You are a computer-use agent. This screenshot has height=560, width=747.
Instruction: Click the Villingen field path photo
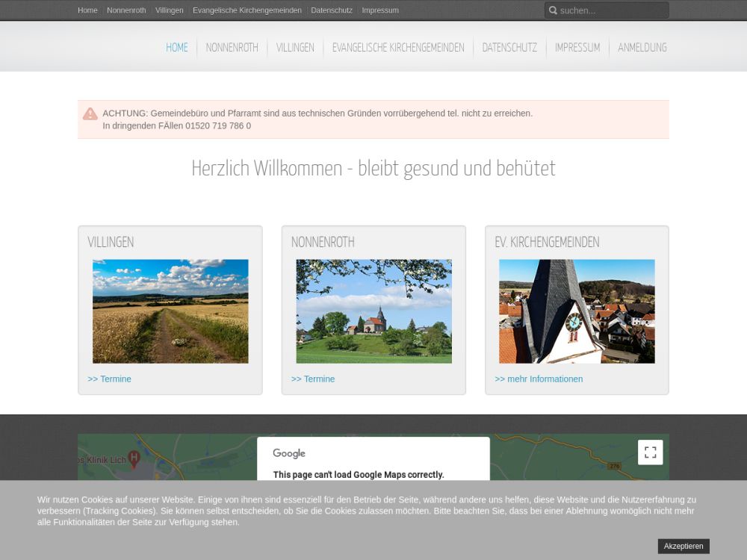tap(170, 311)
